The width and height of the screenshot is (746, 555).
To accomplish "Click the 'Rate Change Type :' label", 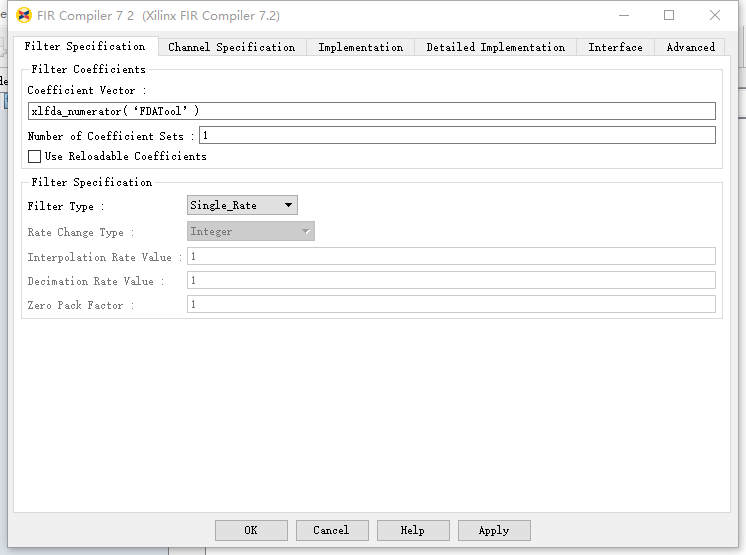I will point(81,233).
